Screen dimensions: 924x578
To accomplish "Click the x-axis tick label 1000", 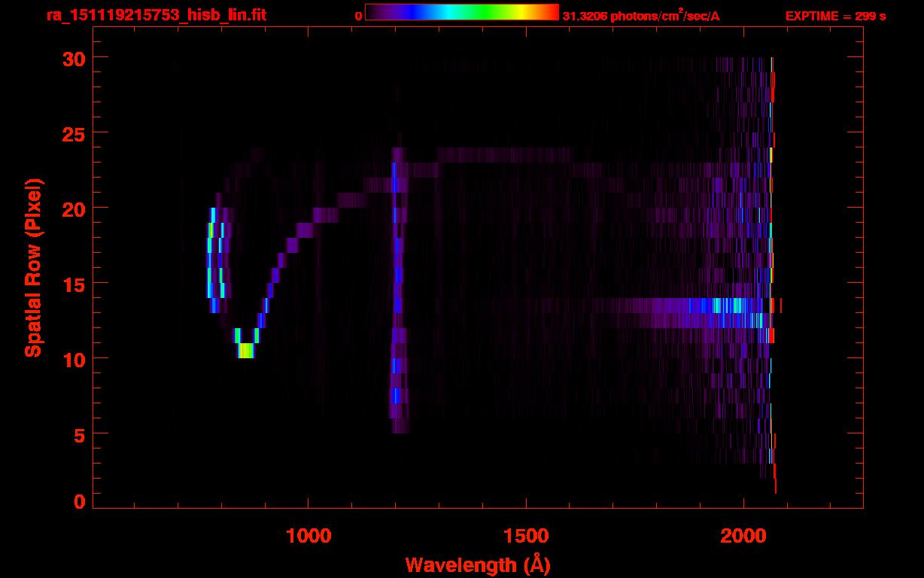I will [x=309, y=535].
